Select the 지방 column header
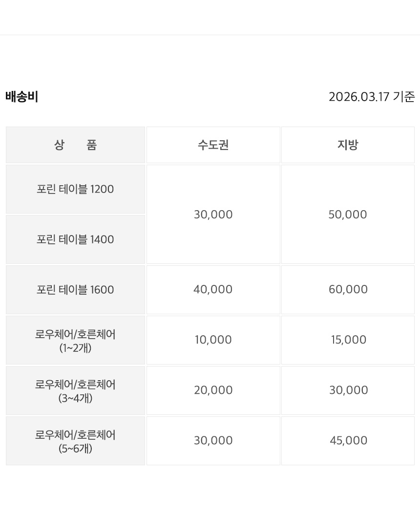 pos(348,145)
